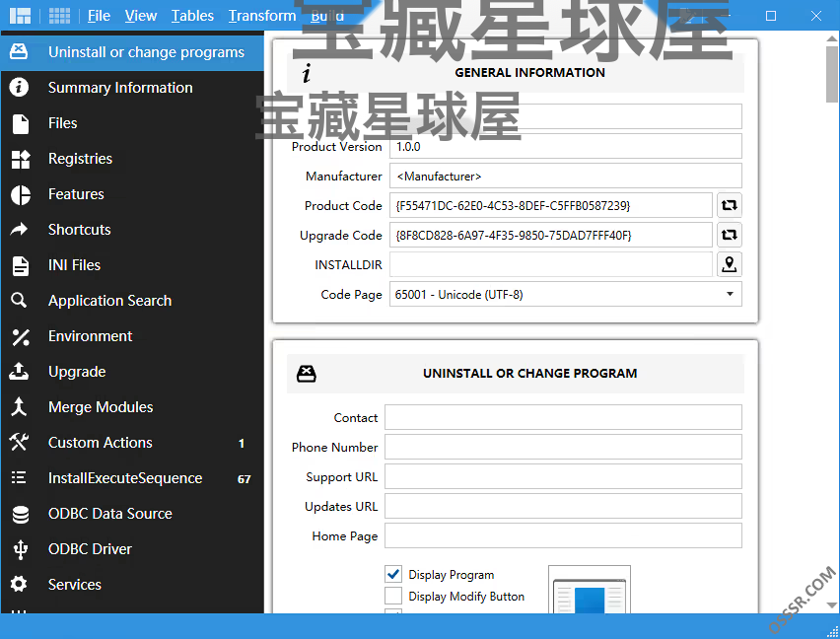
Task: Click the Upgrade Code text field
Action: click(x=551, y=235)
